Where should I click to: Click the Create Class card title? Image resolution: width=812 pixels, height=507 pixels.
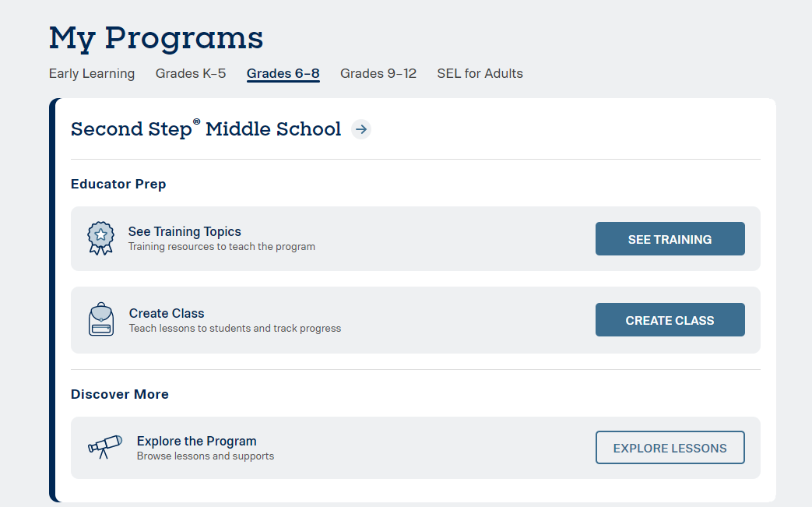167,313
